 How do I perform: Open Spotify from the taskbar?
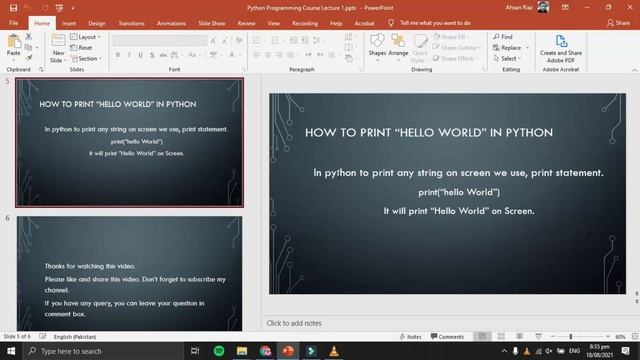(x=219, y=351)
